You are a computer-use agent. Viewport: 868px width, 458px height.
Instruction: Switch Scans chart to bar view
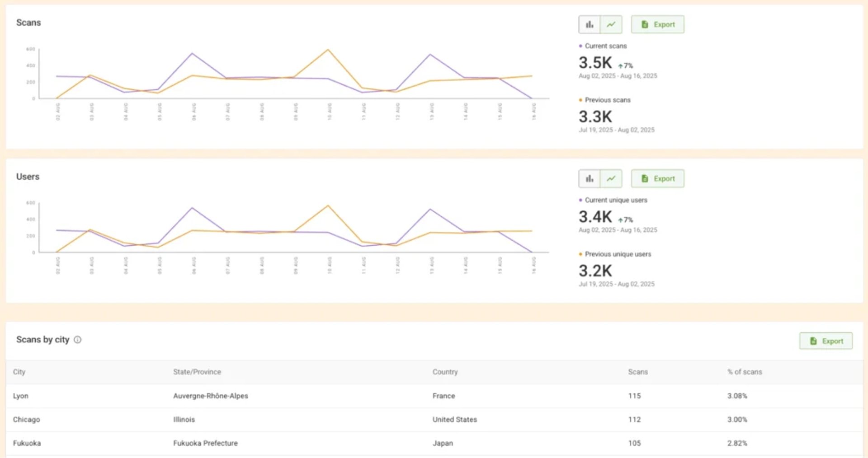pos(590,24)
